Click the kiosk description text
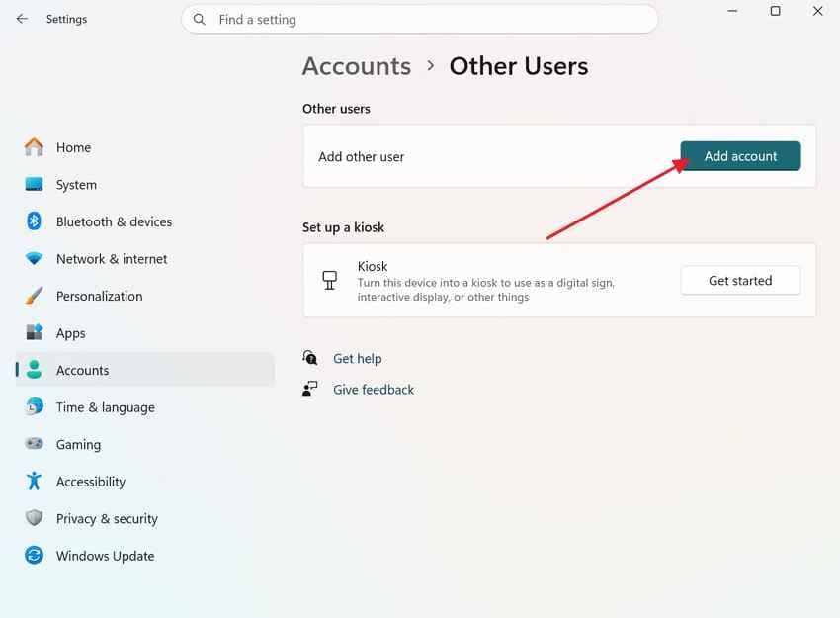This screenshot has height=618, width=840. pos(486,290)
